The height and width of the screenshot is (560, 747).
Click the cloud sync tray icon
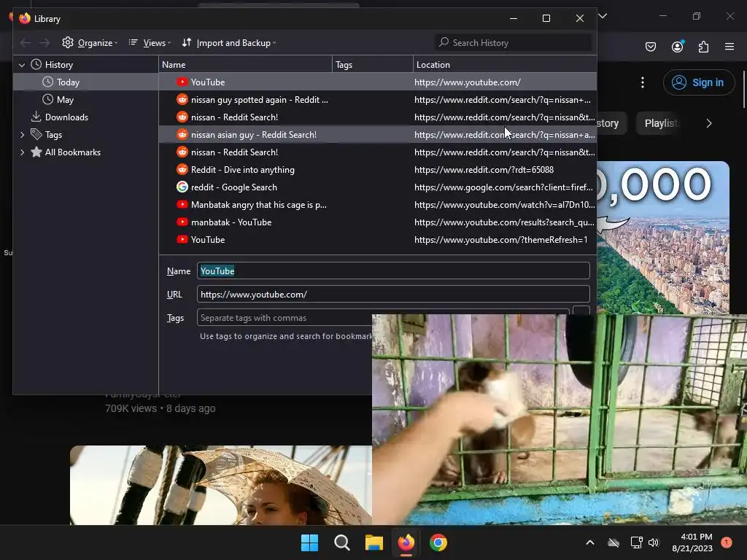614,542
